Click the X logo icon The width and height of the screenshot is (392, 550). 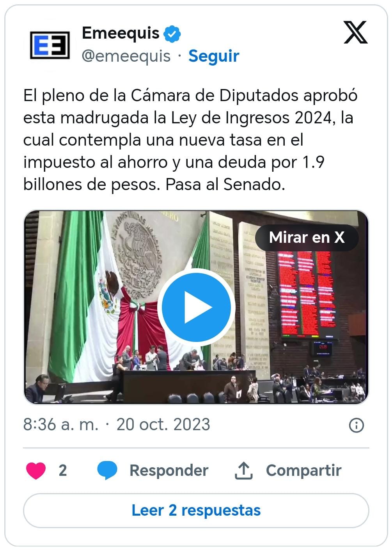[x=355, y=32]
